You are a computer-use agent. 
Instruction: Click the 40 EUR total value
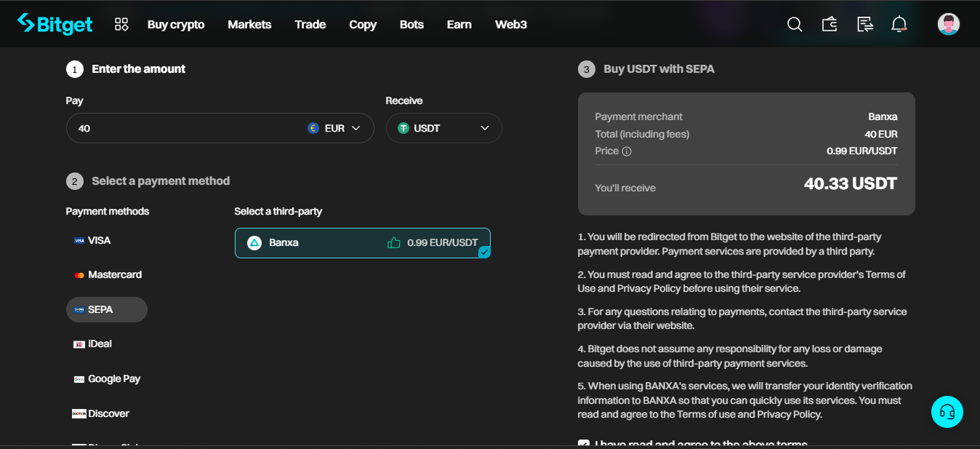881,134
